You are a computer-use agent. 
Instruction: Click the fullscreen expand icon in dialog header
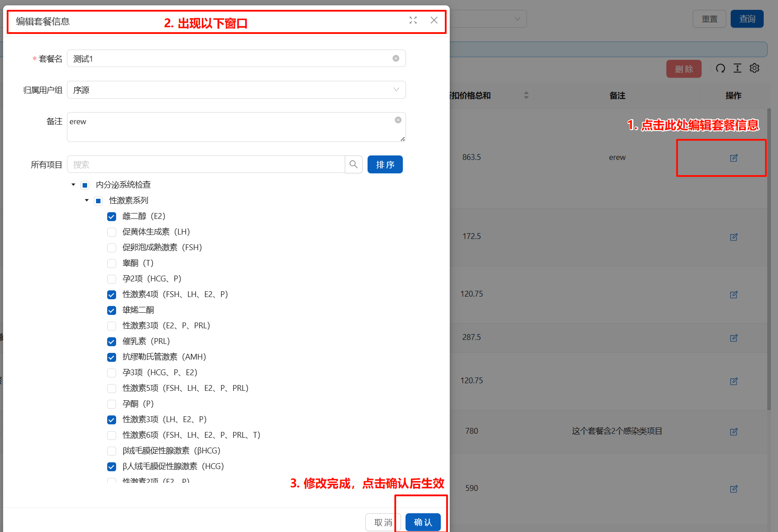pos(413,20)
